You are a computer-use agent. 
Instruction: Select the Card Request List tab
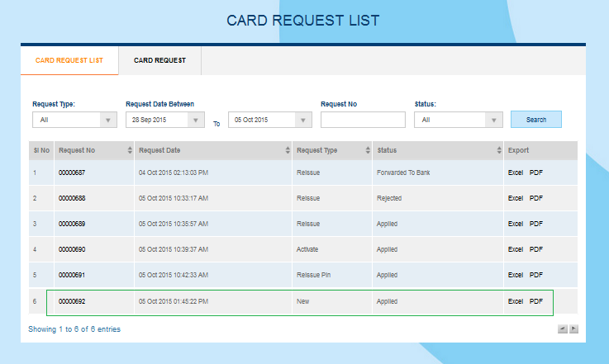click(x=69, y=60)
